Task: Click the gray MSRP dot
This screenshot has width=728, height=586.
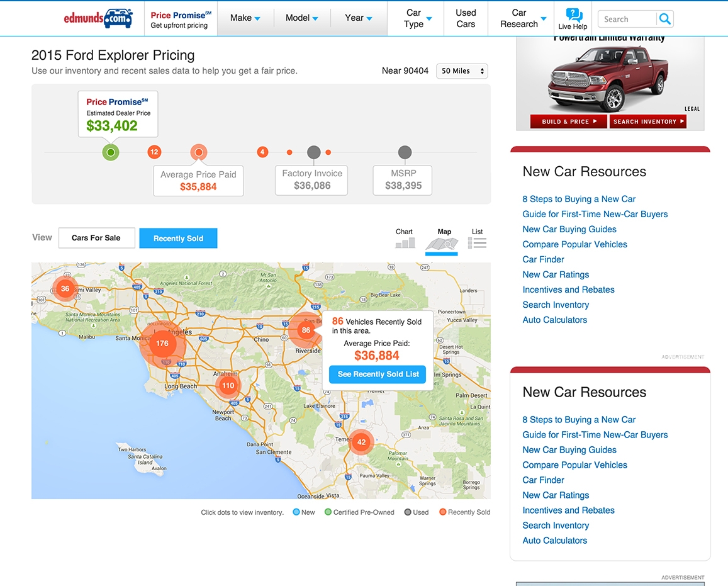Action: point(405,152)
